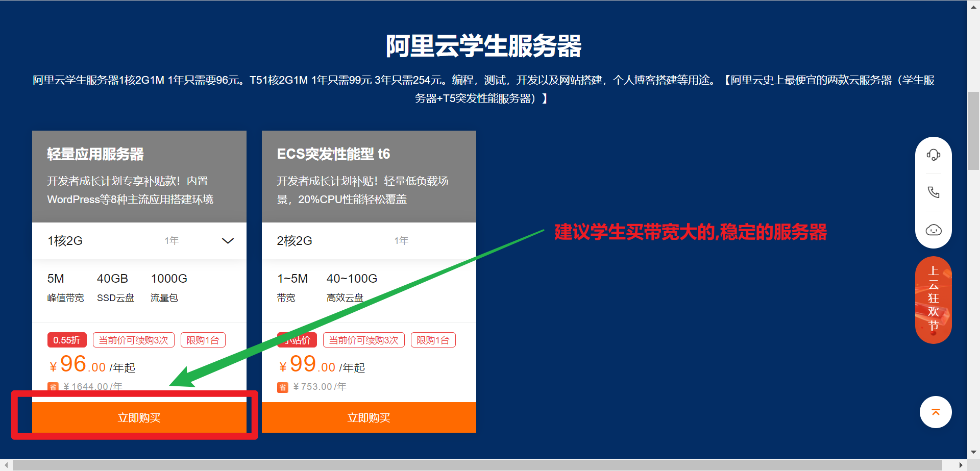Open the 上云狂欢节 promotion badge
The height and width of the screenshot is (471, 980).
coord(934,300)
